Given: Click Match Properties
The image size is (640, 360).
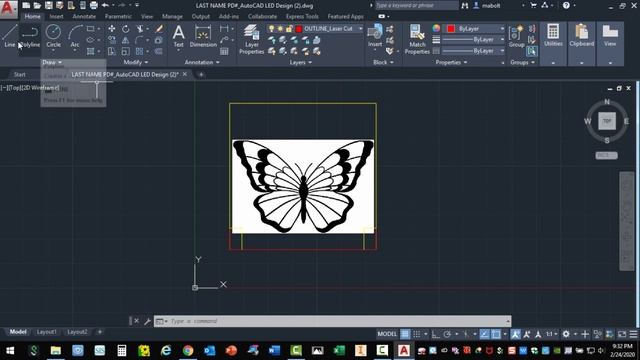Looking at the screenshot, I should [417, 39].
